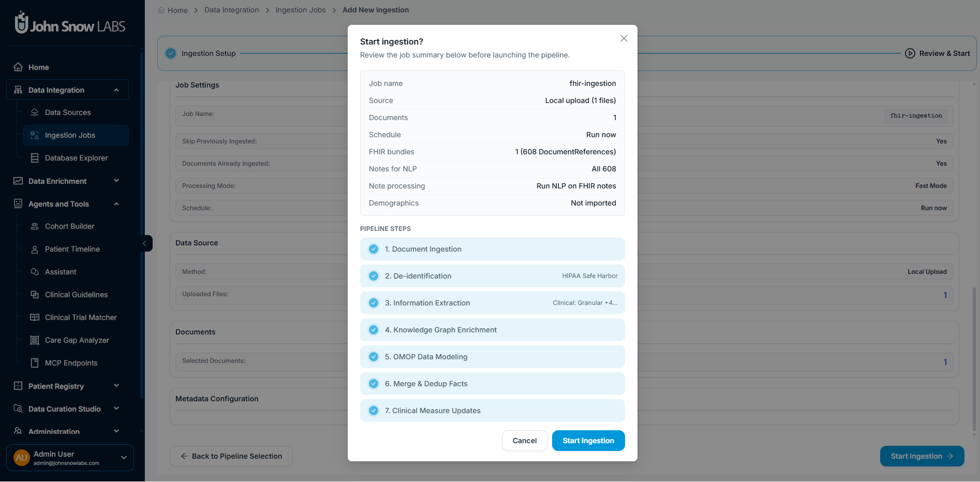Toggle the OMOP Data Modeling check
Image resolution: width=980 pixels, height=482 pixels.
click(x=374, y=357)
